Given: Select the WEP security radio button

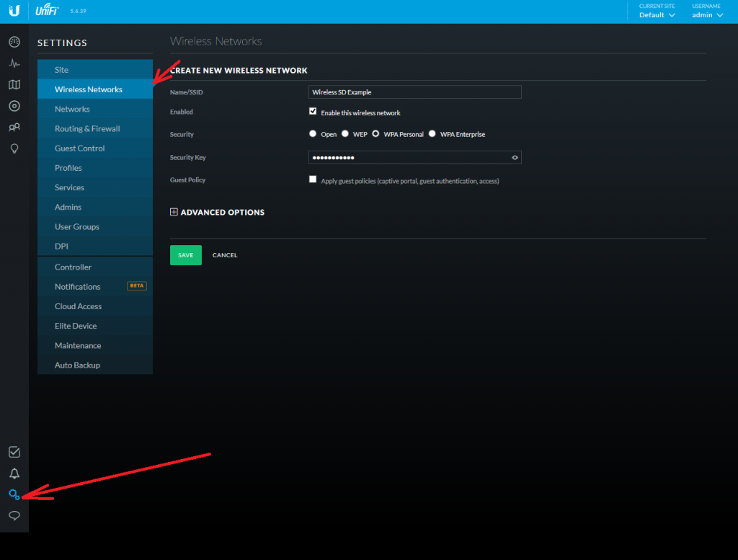Looking at the screenshot, I should pos(345,133).
